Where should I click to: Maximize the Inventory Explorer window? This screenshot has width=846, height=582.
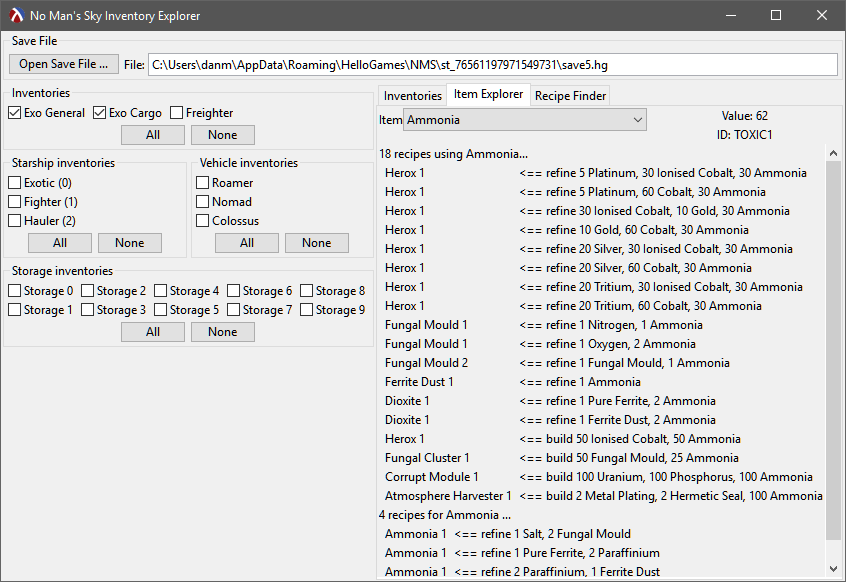(776, 15)
